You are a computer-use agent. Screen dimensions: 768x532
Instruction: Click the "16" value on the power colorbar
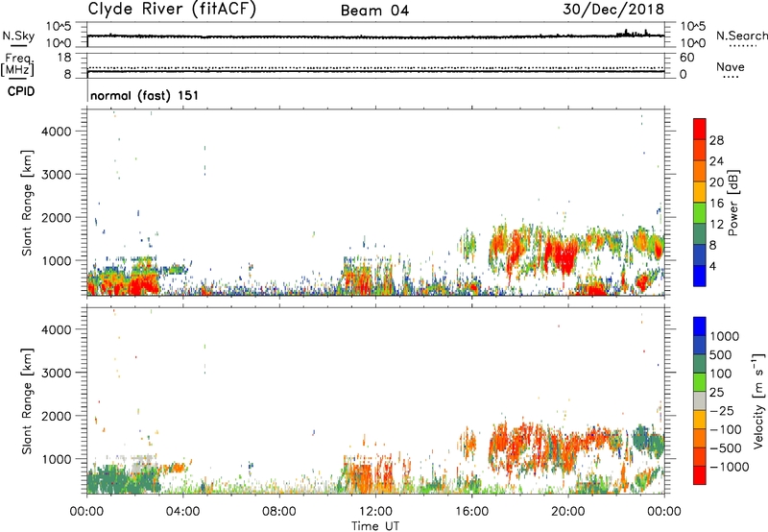click(716, 204)
